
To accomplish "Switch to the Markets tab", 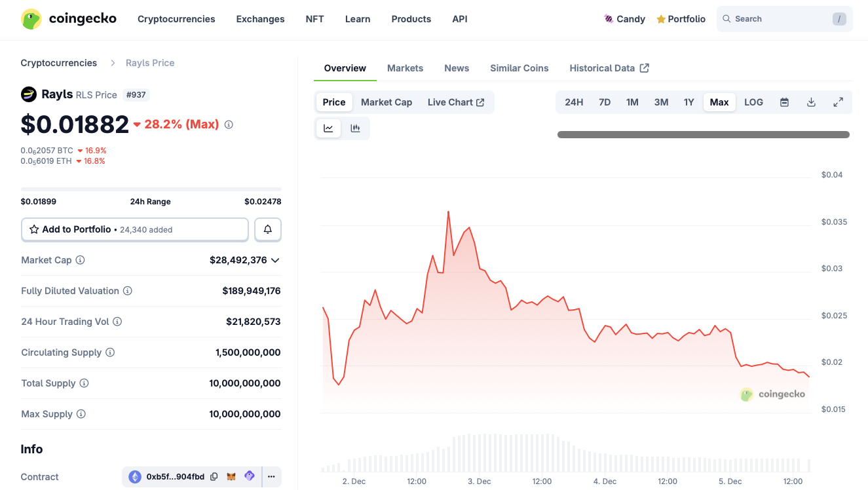I will 405,68.
